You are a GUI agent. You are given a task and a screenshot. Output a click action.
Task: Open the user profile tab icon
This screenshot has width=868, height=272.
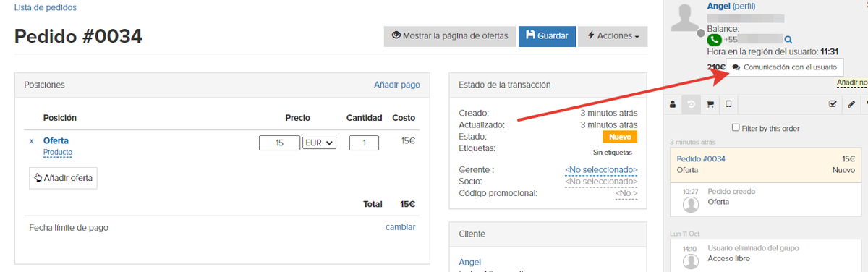(x=673, y=104)
